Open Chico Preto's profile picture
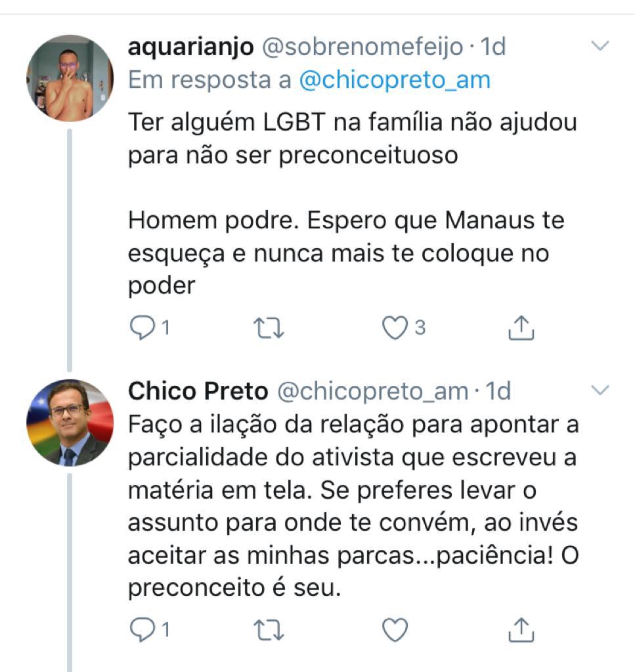This screenshot has width=635, height=672. point(70,423)
